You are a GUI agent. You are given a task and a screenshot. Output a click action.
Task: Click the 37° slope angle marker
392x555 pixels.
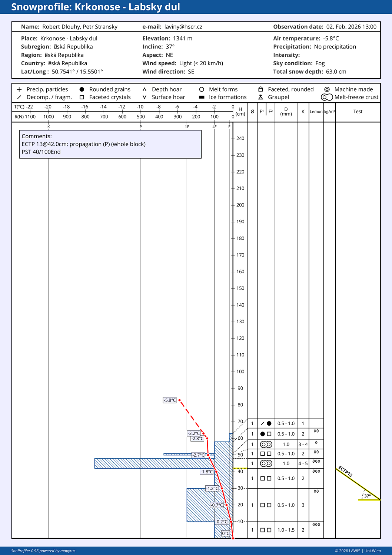pos(367,496)
